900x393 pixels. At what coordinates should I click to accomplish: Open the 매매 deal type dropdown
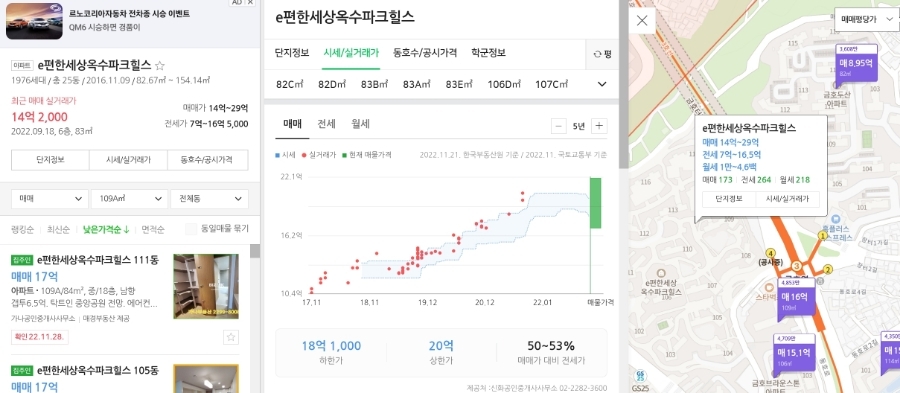tap(49, 199)
